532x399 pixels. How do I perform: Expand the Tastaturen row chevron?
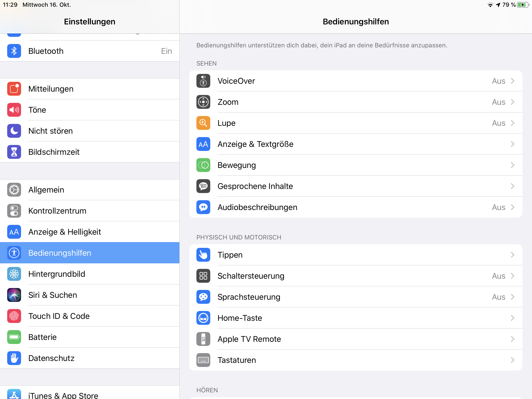click(513, 360)
